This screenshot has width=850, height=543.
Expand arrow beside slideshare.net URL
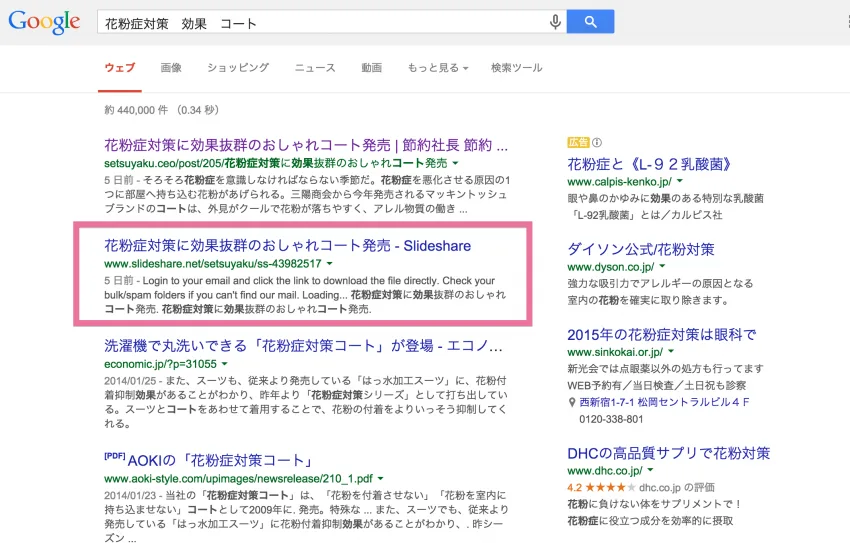point(330,264)
